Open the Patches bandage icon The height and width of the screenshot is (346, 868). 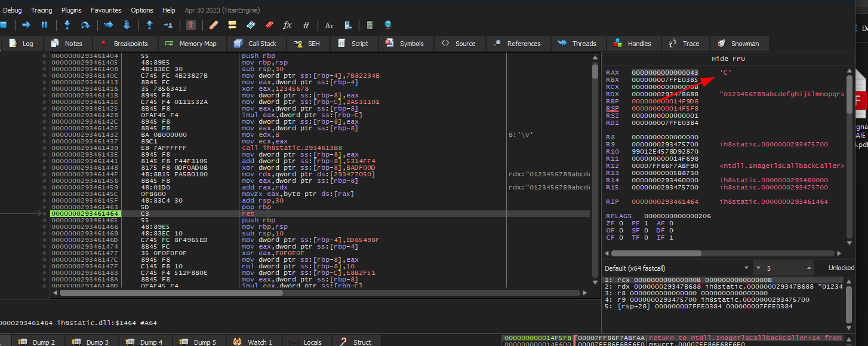coord(213,25)
